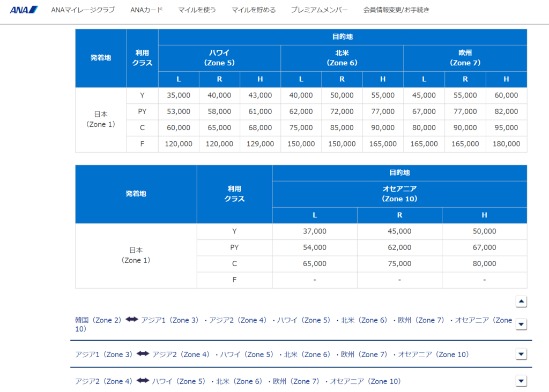Viewport: 549px width, 392px height.
Task: Collapse the section using the up arrow button
Action: [521, 301]
